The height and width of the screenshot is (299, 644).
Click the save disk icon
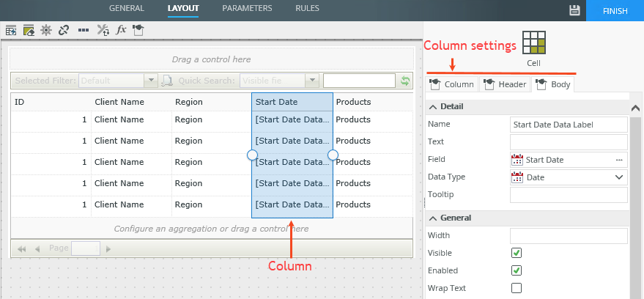pyautogui.click(x=575, y=10)
